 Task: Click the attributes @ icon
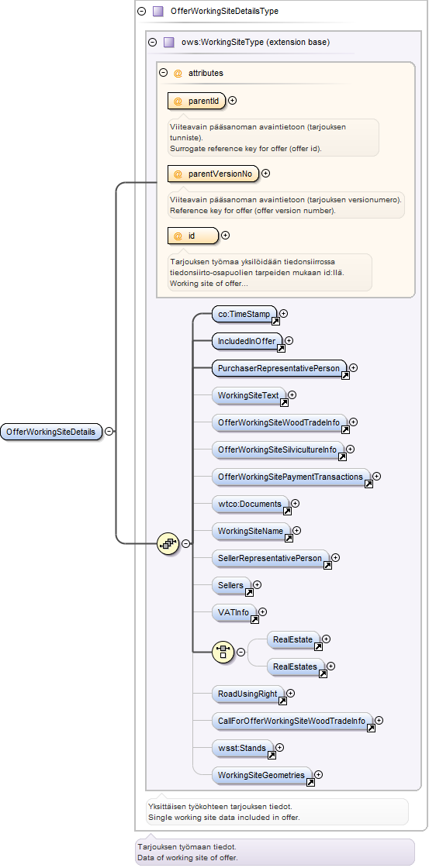coord(178,73)
